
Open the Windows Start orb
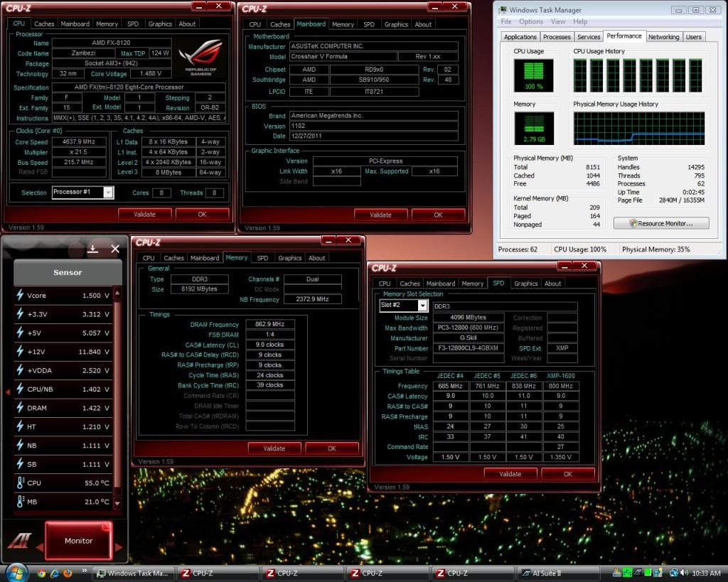[16, 572]
